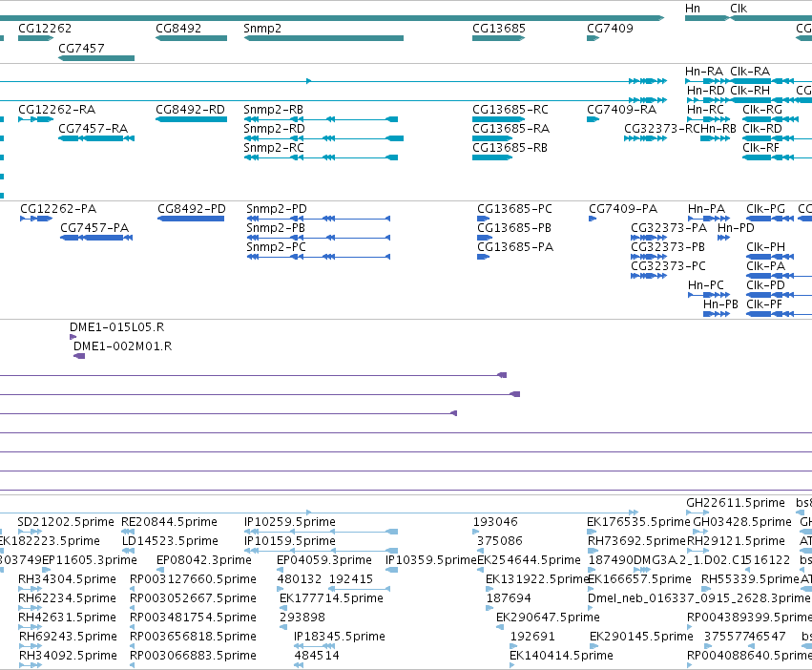Click the SD21202.5prime EST label

click(x=66, y=522)
